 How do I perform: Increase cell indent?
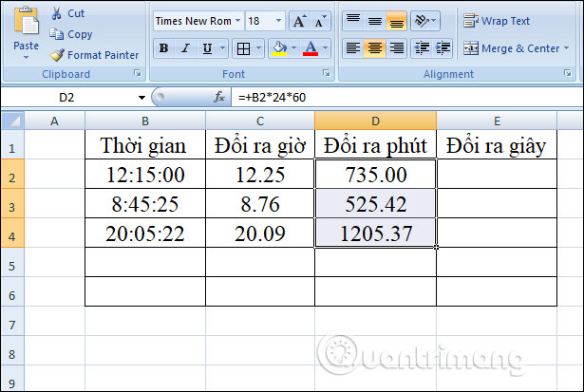pyautogui.click(x=443, y=48)
